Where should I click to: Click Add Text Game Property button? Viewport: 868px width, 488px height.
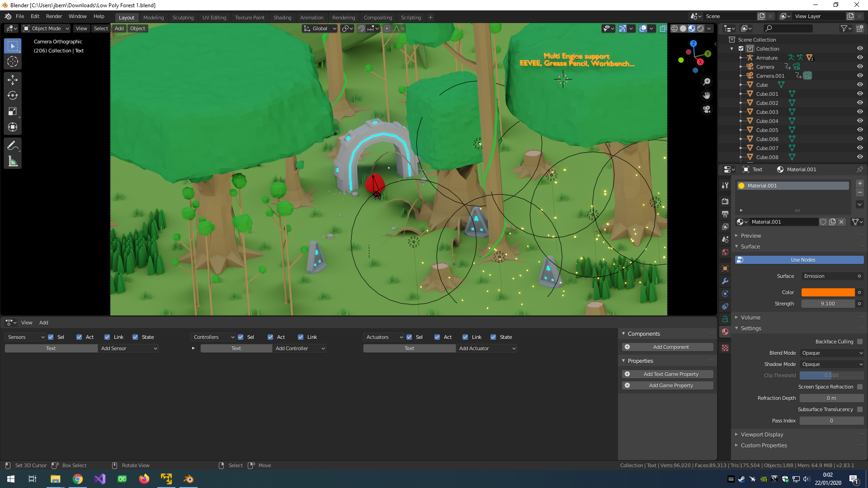pyautogui.click(x=668, y=374)
